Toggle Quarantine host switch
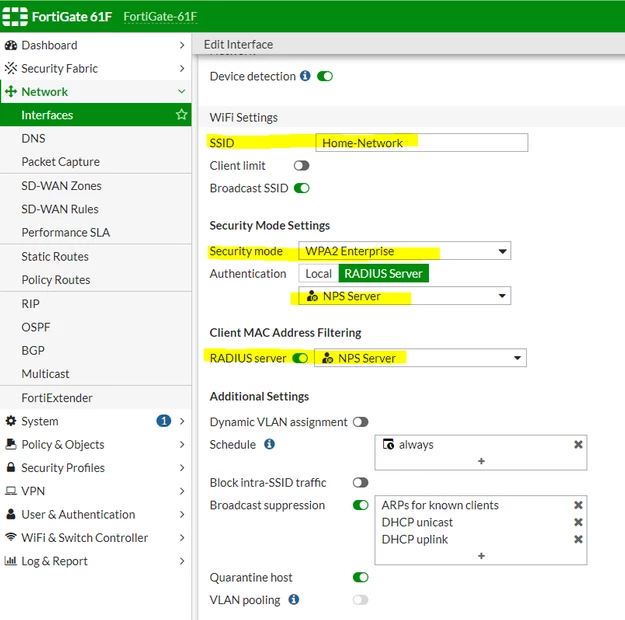 pyautogui.click(x=360, y=577)
